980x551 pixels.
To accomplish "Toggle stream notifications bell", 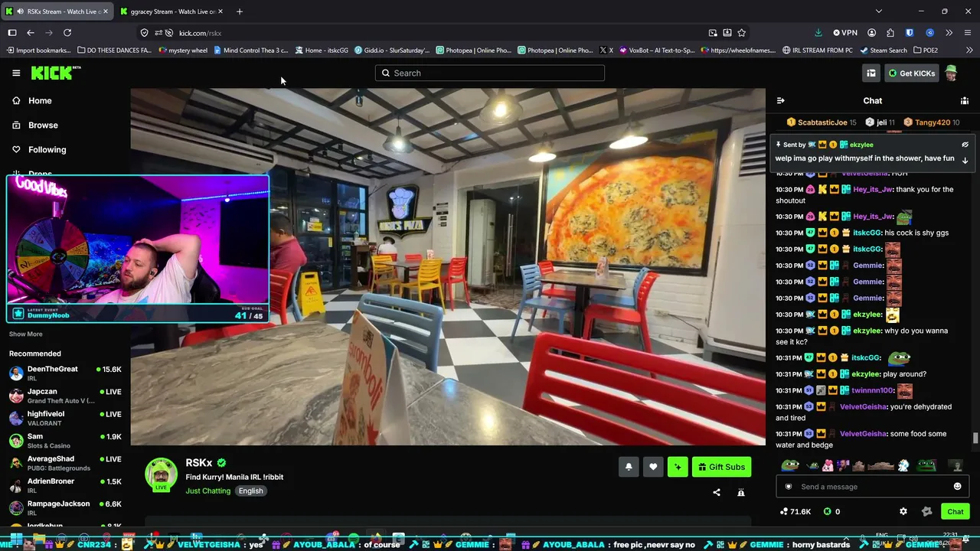I will (x=629, y=467).
